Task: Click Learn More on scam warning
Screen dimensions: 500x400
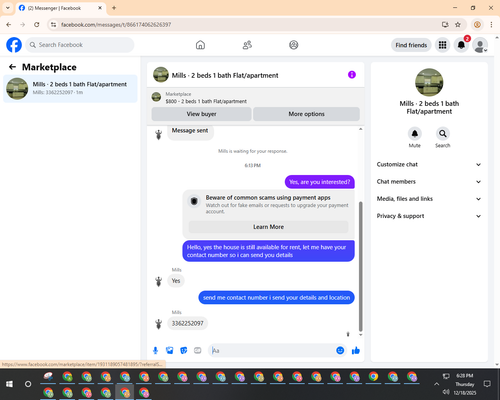Action: [x=268, y=227]
